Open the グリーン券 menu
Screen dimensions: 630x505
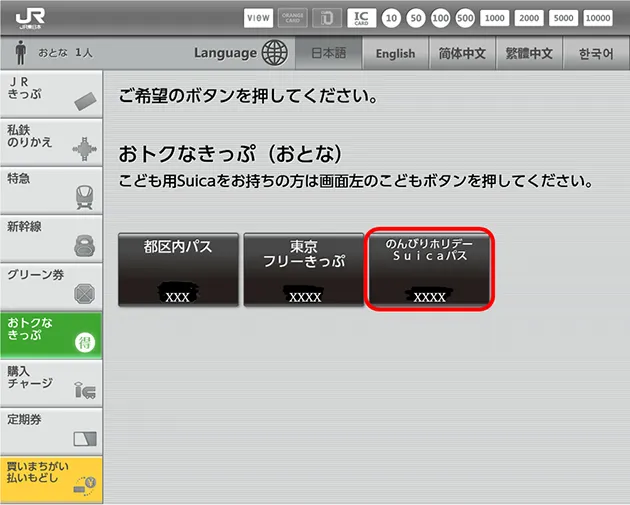coord(51,287)
